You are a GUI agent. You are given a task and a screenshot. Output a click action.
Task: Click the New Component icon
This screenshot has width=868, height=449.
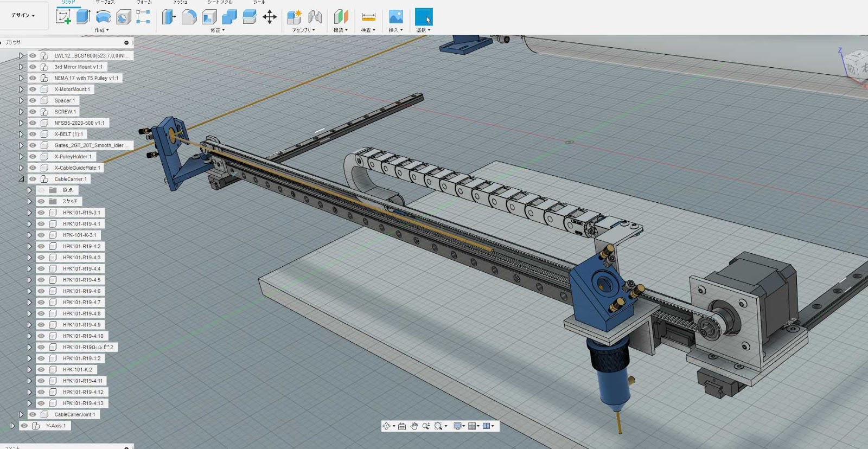294,17
